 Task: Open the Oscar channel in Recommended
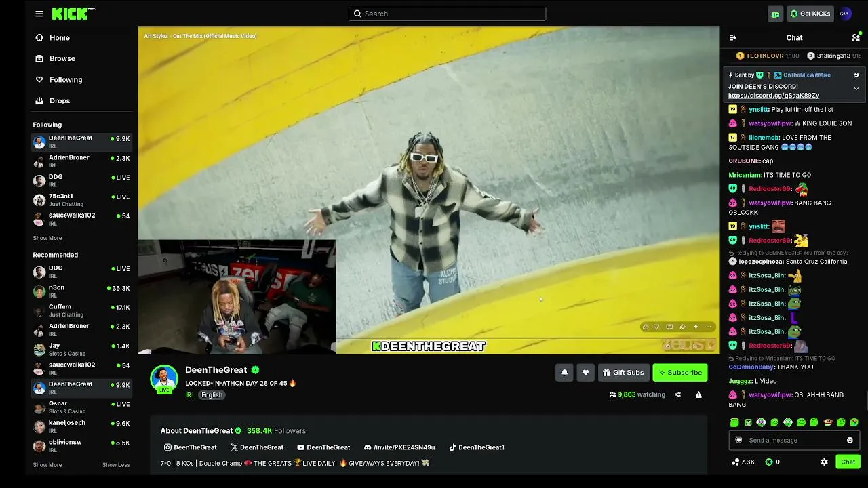pos(81,407)
